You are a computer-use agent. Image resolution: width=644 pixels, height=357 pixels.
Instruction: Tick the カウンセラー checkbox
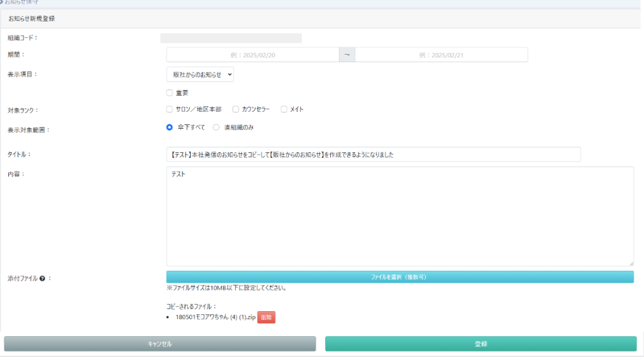point(236,109)
